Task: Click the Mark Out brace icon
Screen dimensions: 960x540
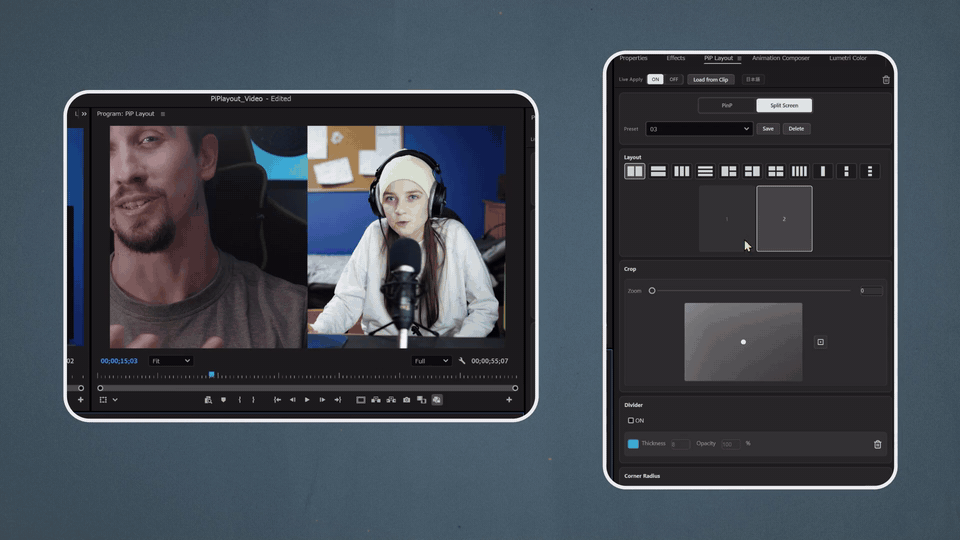Action: click(x=253, y=400)
